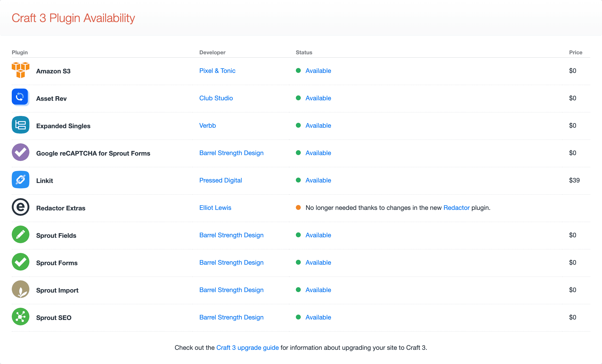The image size is (602, 364).
Task: Click the Amazon S3 plugin name
Action: (x=53, y=71)
